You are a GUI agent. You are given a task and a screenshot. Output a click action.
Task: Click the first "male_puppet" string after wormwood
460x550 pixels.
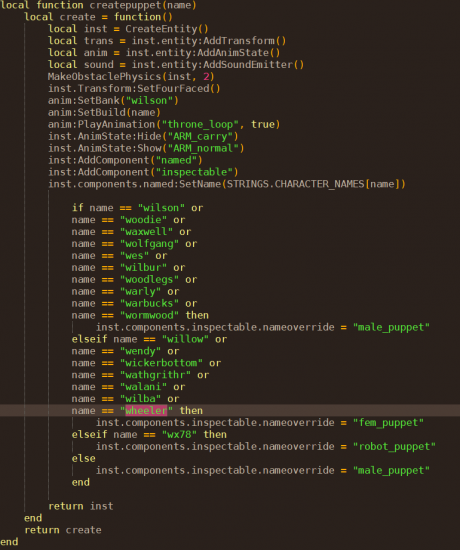391,327
